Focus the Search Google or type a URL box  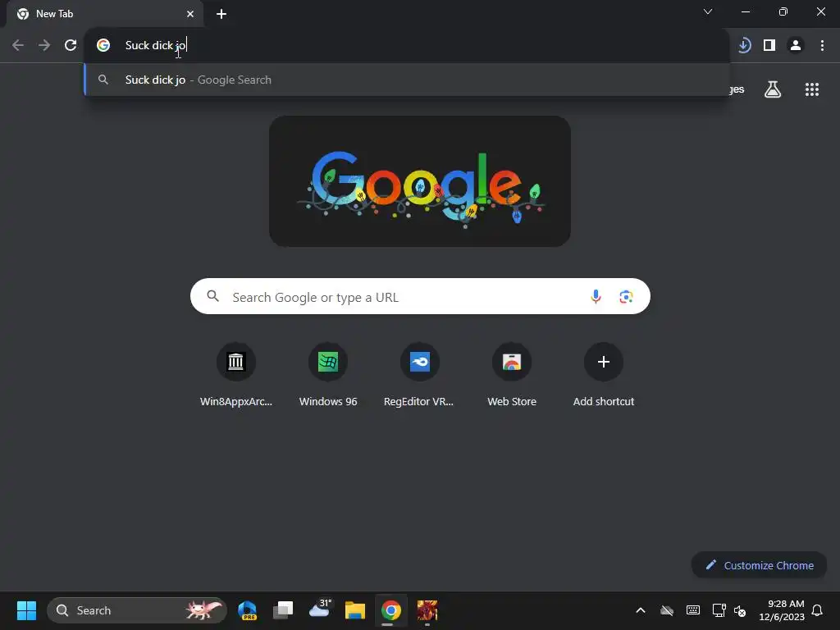tap(420, 296)
